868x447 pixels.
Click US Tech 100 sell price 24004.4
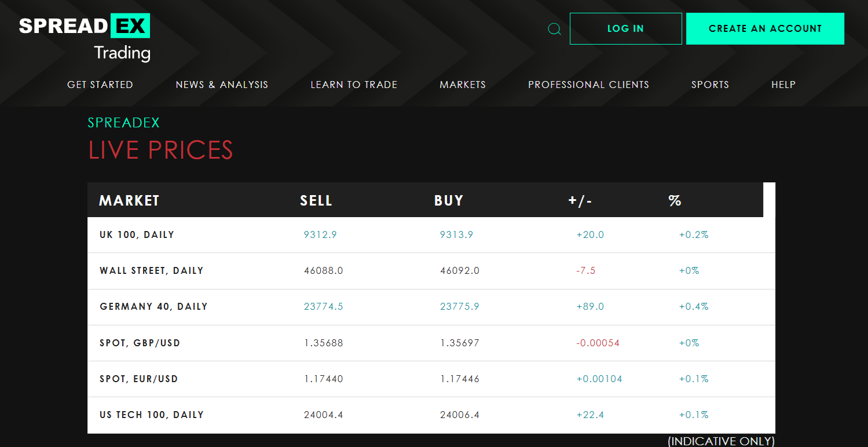324,415
